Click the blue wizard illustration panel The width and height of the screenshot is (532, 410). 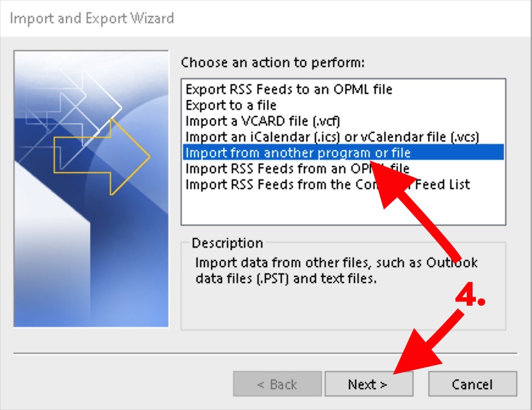point(91,189)
